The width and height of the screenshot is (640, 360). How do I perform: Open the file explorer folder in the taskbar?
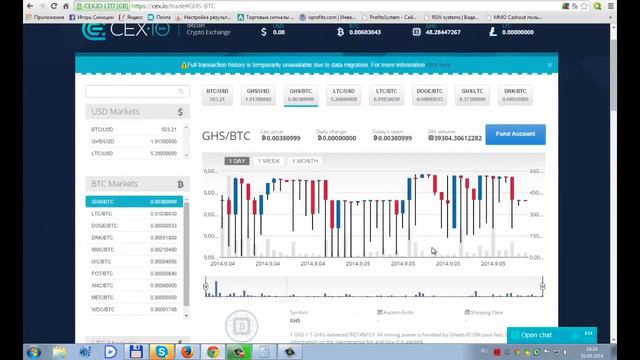click(x=59, y=352)
